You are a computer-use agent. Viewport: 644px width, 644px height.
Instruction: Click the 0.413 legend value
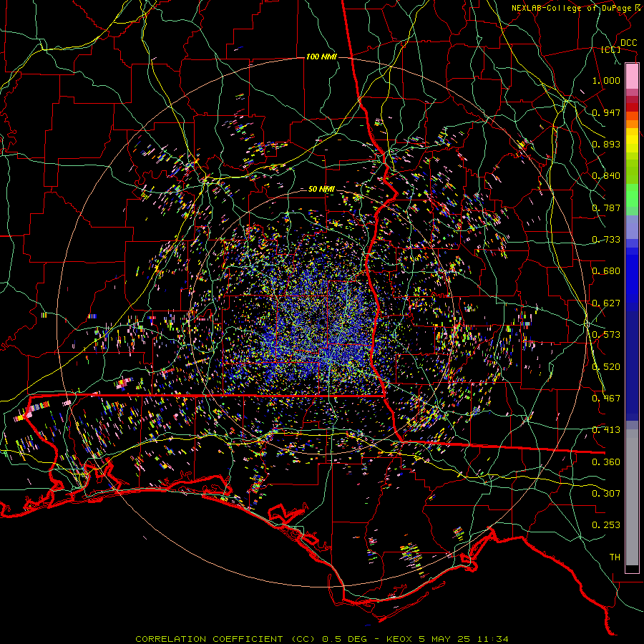[x=606, y=430]
